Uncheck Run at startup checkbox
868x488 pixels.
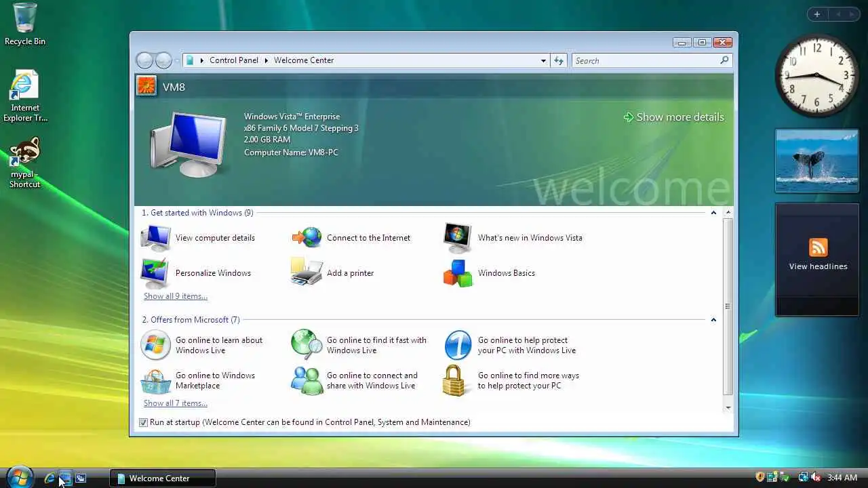tap(143, 422)
